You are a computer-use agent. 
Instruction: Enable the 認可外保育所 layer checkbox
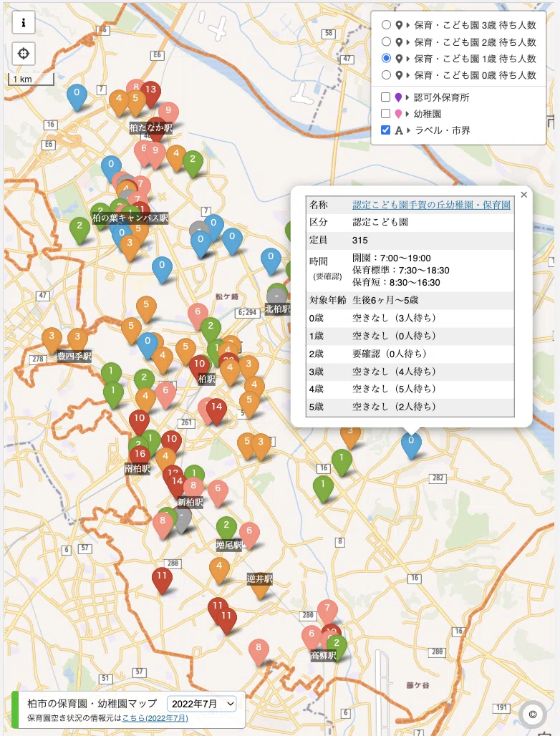coord(385,97)
